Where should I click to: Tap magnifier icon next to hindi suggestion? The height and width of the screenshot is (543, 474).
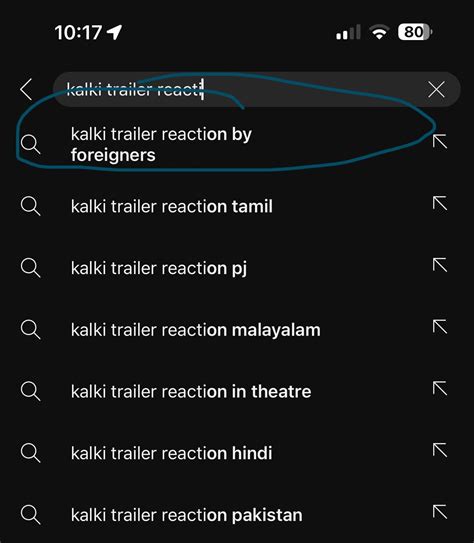click(x=30, y=453)
